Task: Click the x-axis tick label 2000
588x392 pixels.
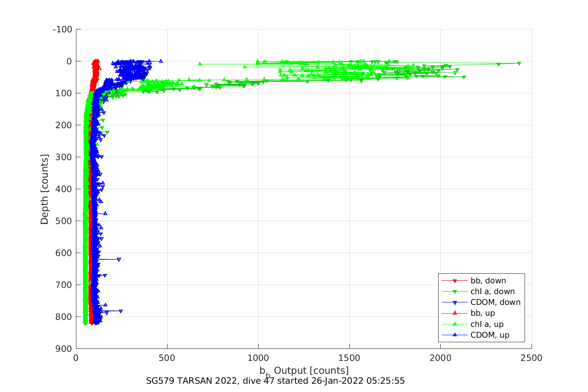Action: [441, 358]
